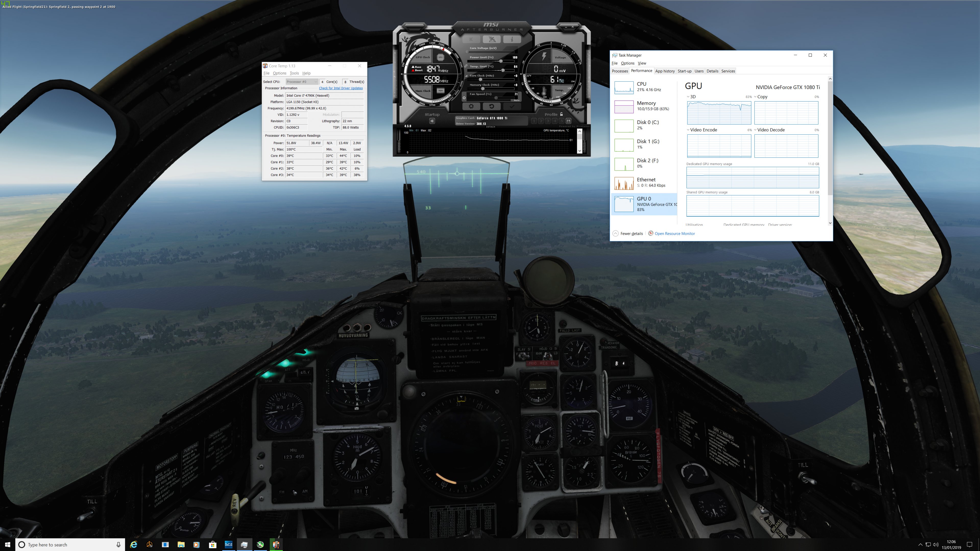
Task: Open the Task Manager Options menu
Action: (627, 63)
